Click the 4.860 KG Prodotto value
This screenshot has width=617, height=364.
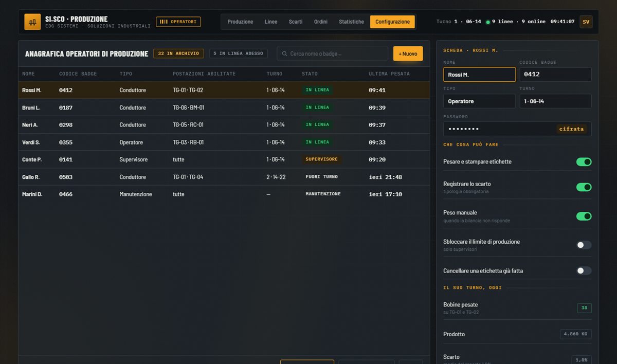tap(576, 334)
